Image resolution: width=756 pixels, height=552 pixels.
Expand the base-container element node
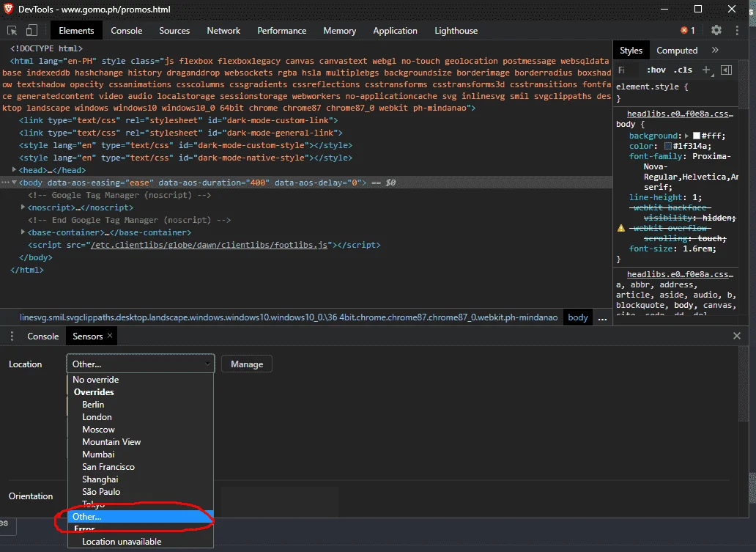tap(23, 232)
